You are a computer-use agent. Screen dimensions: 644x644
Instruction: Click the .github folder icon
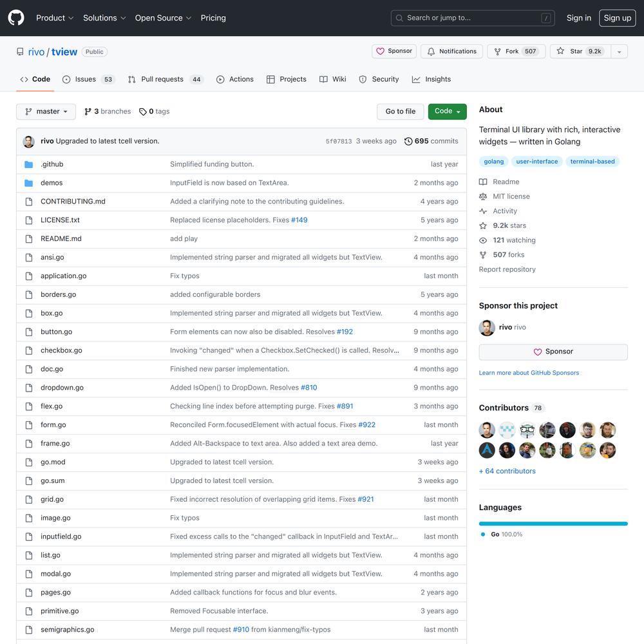tap(28, 164)
